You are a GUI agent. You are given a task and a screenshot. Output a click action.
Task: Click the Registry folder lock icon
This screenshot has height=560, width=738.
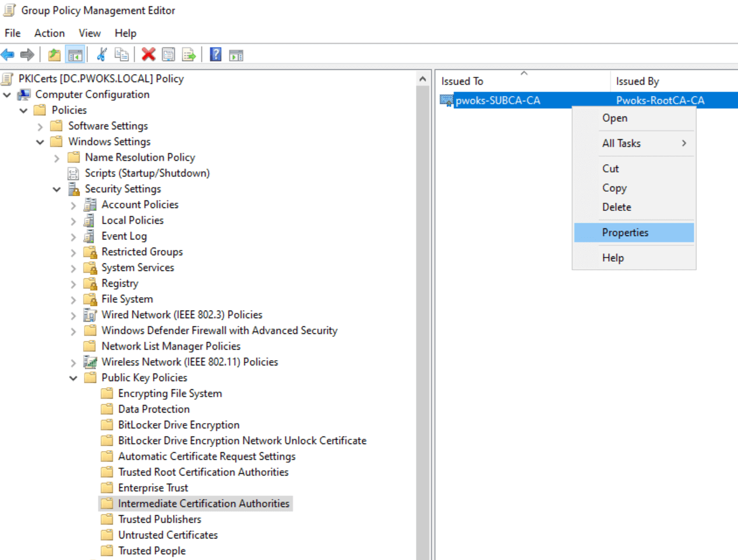coord(90,283)
